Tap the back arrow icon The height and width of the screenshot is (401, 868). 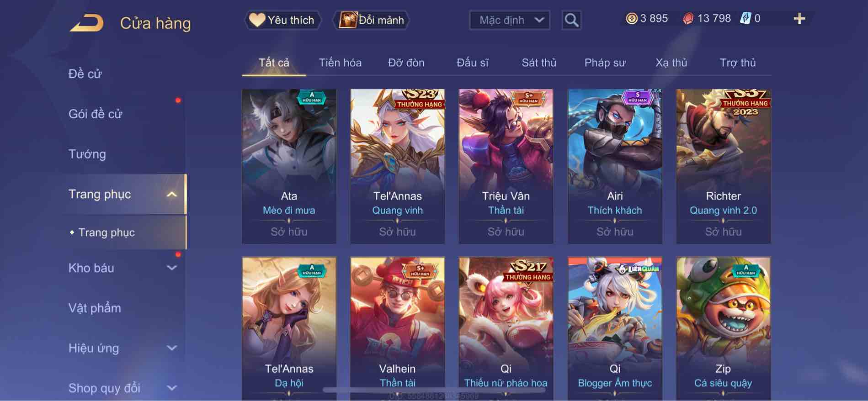(87, 23)
